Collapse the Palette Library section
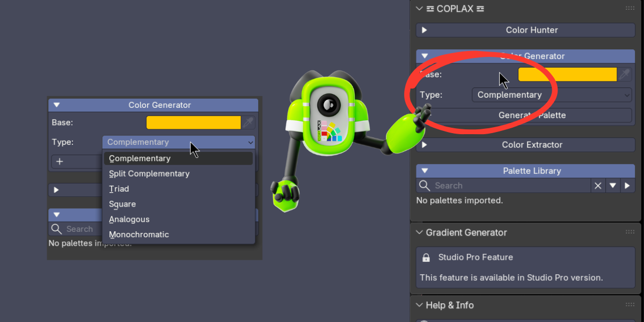Image resolution: width=644 pixels, height=322 pixels. 425,171
